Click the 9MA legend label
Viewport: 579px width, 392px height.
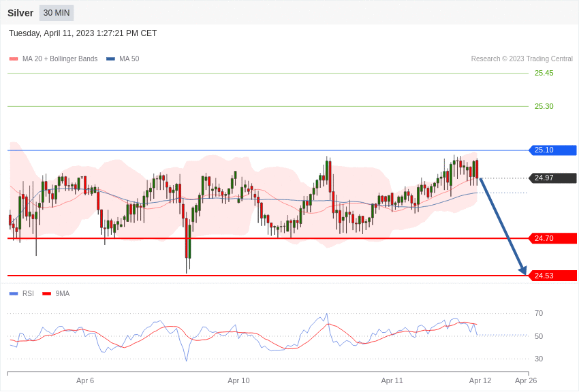63,293
